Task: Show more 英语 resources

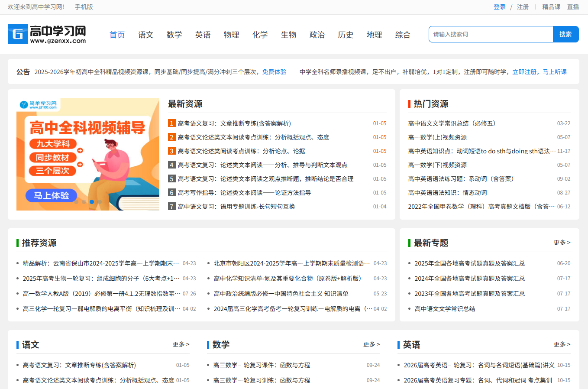Action: tap(562, 344)
